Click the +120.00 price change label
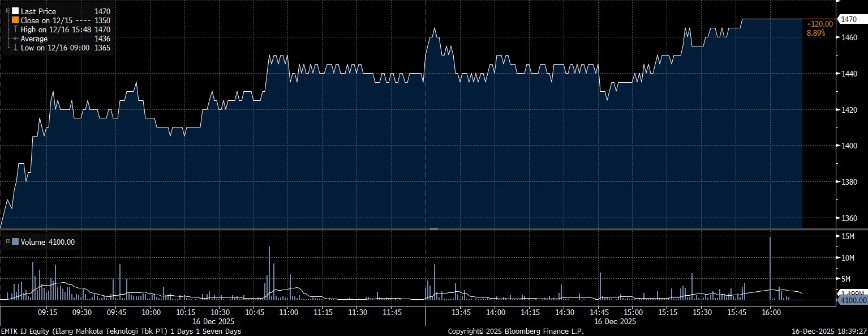Viewport: 868px width, 336px height. point(819,24)
